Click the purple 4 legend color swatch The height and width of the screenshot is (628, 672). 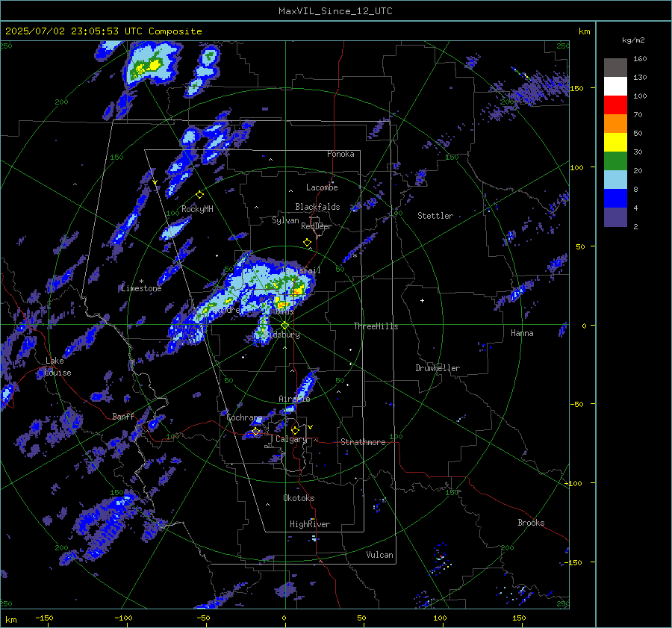(x=615, y=217)
